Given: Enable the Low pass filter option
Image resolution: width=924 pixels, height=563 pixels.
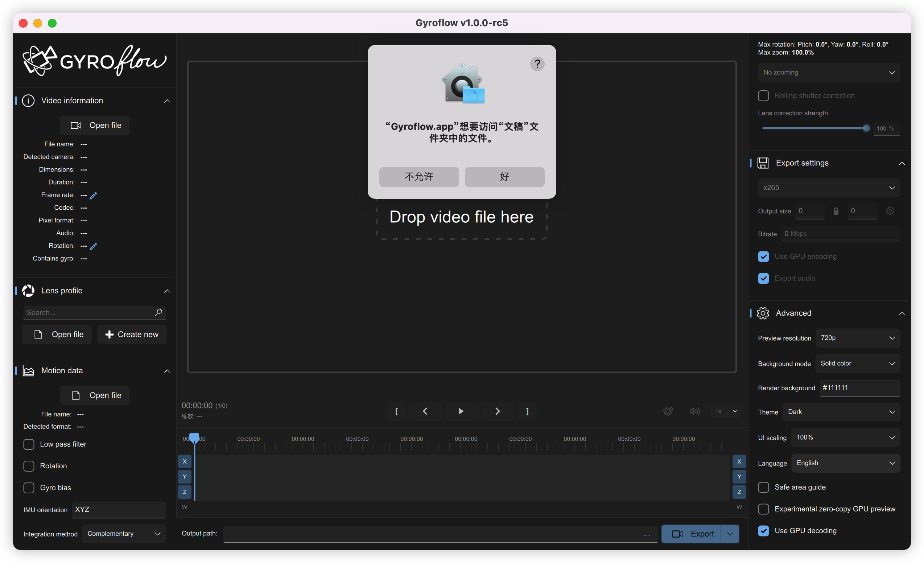Looking at the screenshot, I should (x=29, y=444).
